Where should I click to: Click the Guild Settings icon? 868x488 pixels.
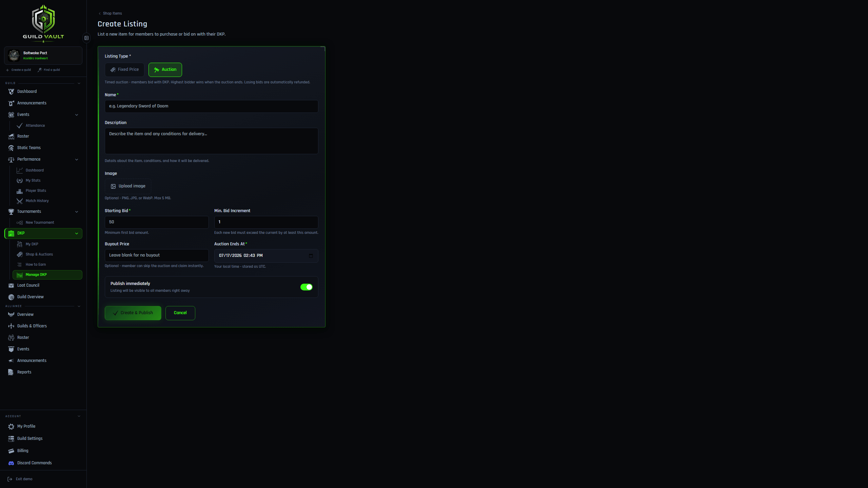[x=11, y=439]
